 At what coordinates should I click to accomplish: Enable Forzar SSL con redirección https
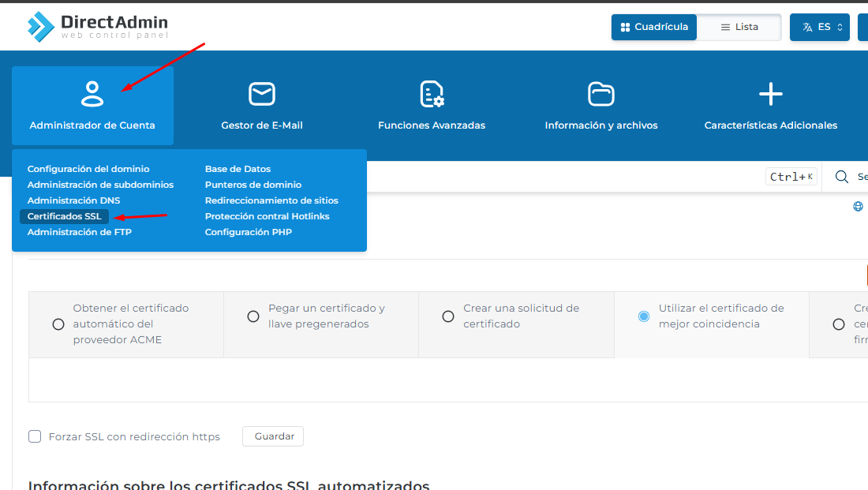click(x=35, y=436)
